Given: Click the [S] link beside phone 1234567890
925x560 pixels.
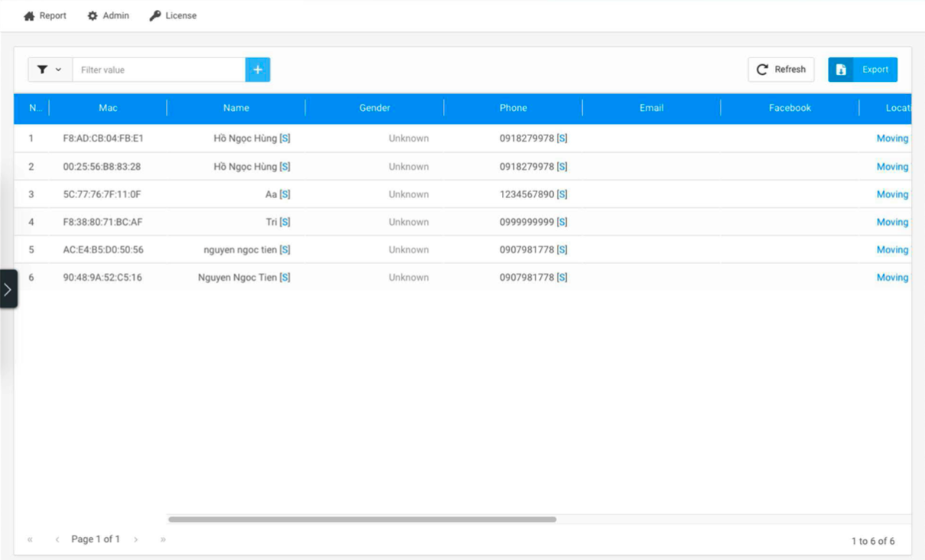Looking at the screenshot, I should (562, 194).
